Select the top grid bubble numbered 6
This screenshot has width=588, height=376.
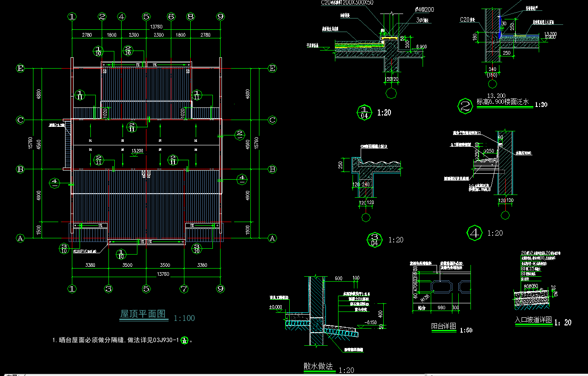(x=171, y=17)
